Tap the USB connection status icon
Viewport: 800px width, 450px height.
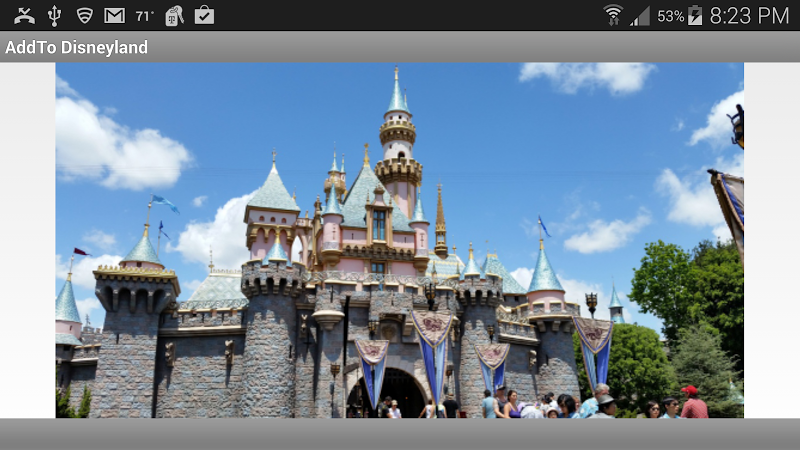click(x=54, y=16)
